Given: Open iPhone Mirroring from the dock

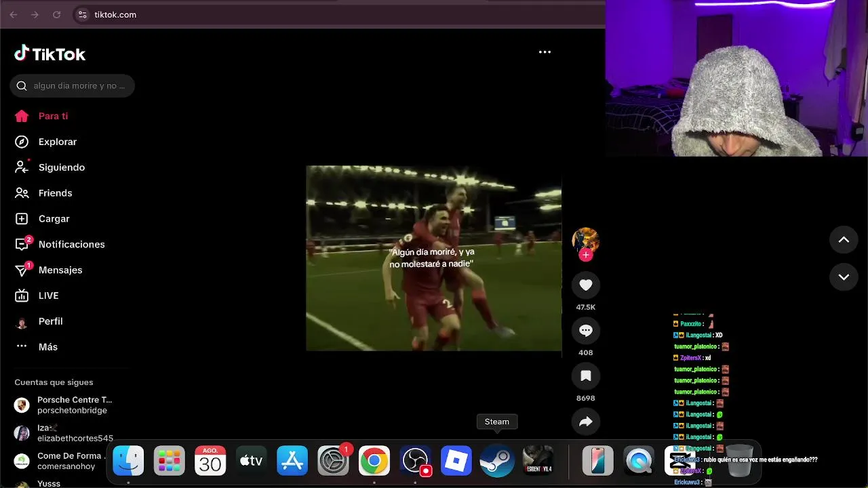Looking at the screenshot, I should 597,462.
